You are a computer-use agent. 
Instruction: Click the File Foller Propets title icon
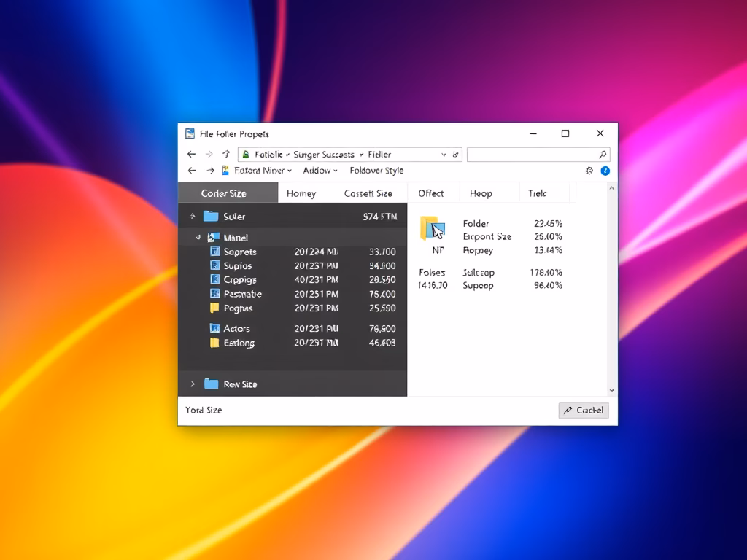(190, 134)
